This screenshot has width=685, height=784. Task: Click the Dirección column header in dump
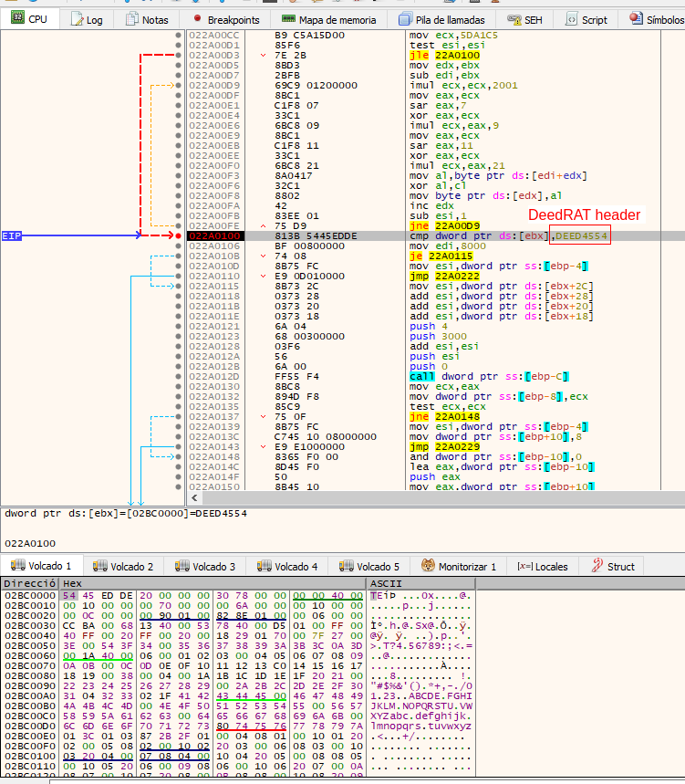tap(29, 583)
